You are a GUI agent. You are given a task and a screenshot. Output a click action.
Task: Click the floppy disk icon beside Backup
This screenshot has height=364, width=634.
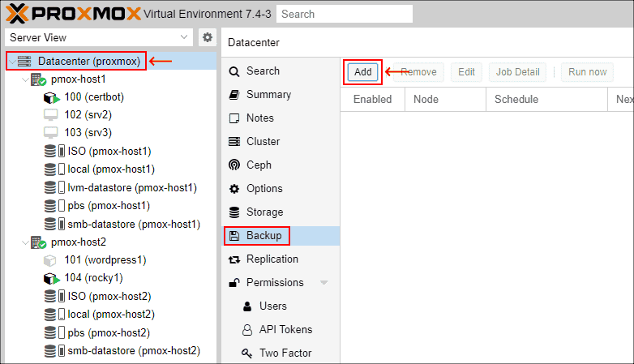234,236
